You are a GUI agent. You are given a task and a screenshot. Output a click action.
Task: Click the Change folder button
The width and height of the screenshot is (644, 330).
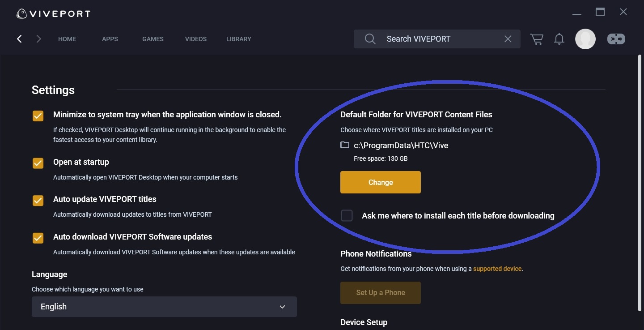(x=381, y=182)
